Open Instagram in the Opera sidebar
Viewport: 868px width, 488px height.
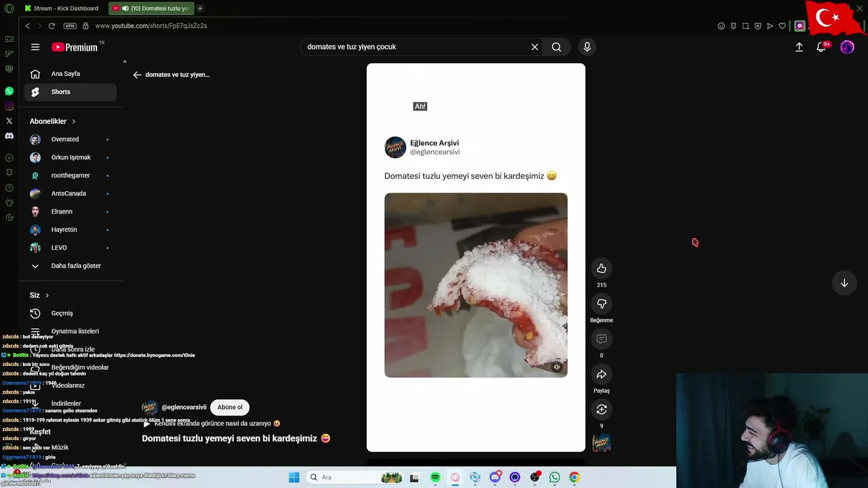click(x=9, y=106)
